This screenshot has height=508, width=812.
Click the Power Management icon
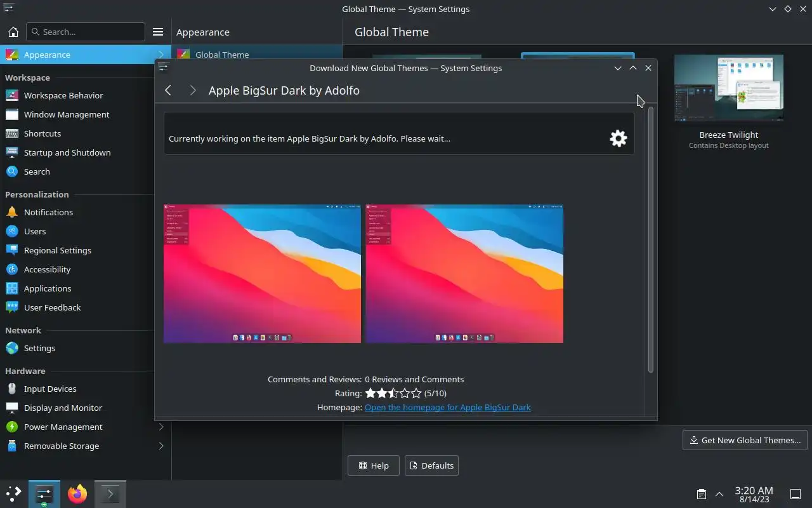pos(12,427)
